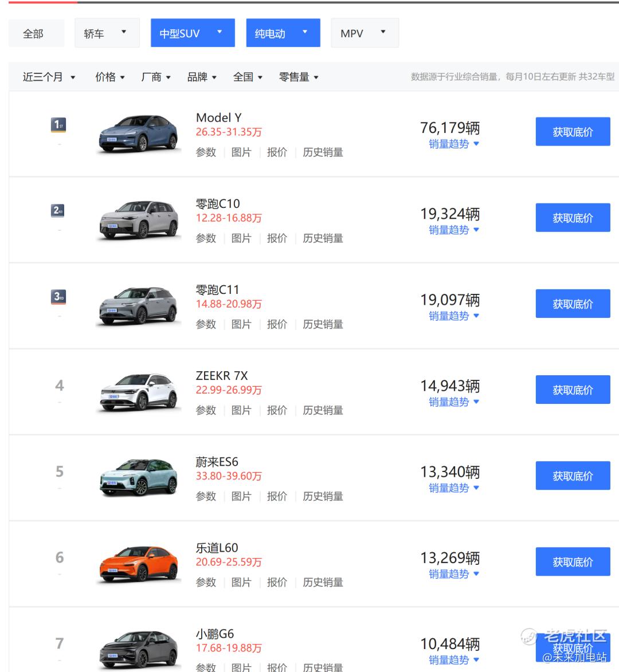
Task: Open the 中型SUV category dropdown
Action: pos(193,33)
